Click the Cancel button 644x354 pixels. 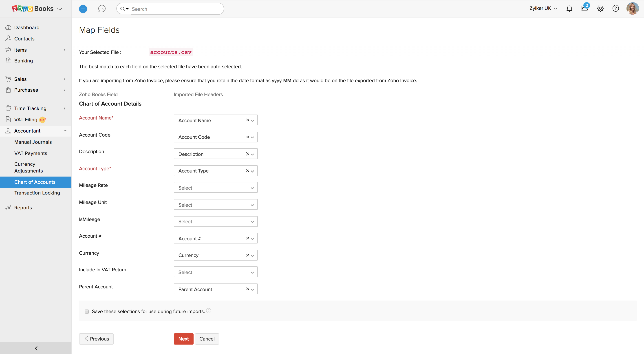click(207, 339)
